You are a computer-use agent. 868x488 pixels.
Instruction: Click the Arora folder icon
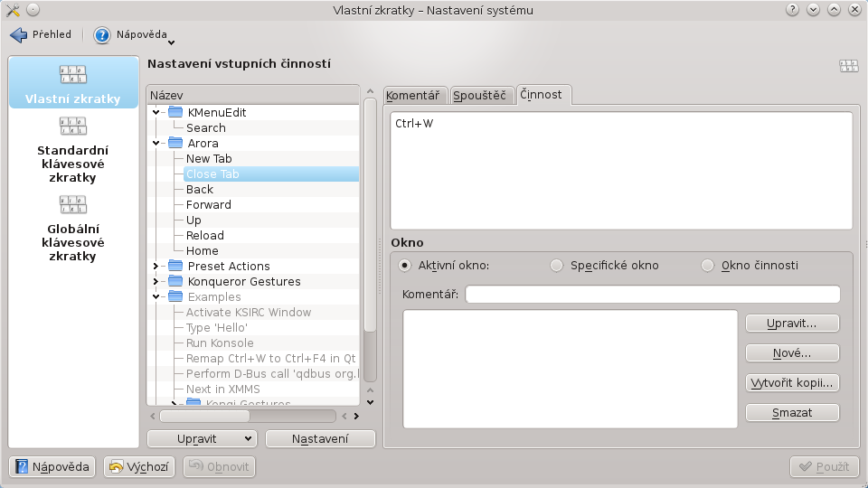click(175, 143)
